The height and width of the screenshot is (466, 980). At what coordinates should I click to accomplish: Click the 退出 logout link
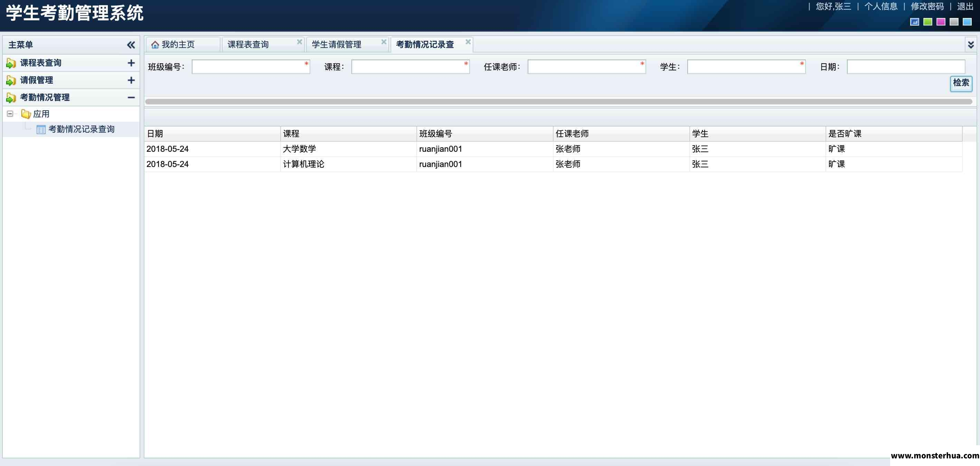pos(965,7)
